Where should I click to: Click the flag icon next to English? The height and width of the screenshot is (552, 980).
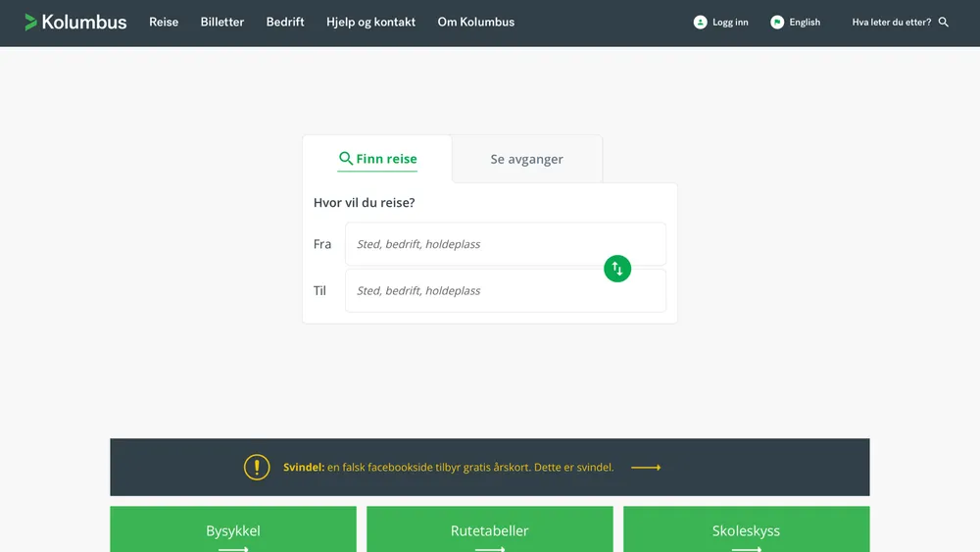coord(777,22)
